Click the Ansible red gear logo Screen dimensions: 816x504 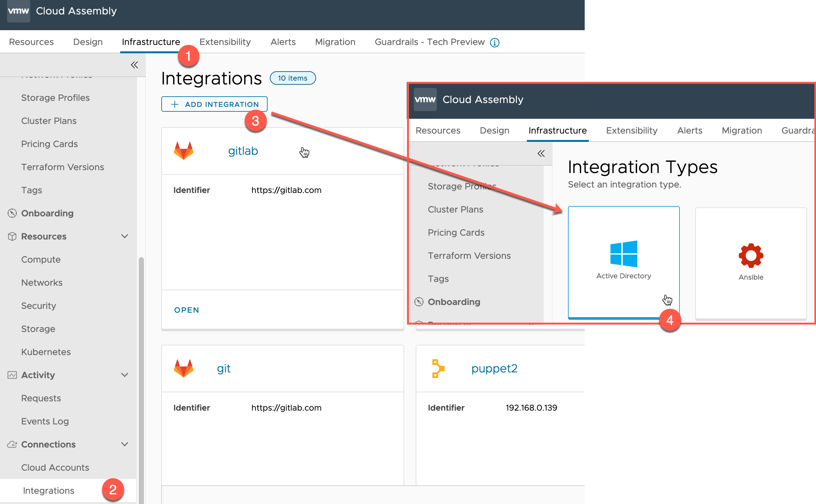click(750, 256)
